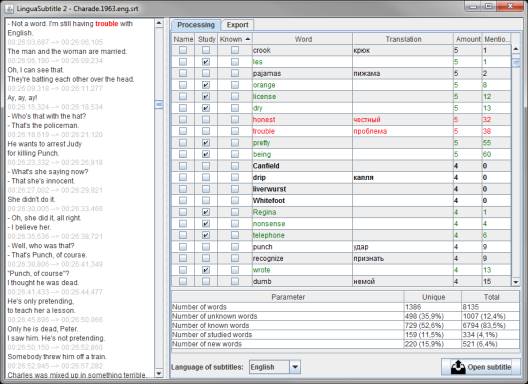Click the subtitle pane scrollbar thumb
Image resolution: width=528 pixels, height=384 pixels.
pyautogui.click(x=159, y=104)
